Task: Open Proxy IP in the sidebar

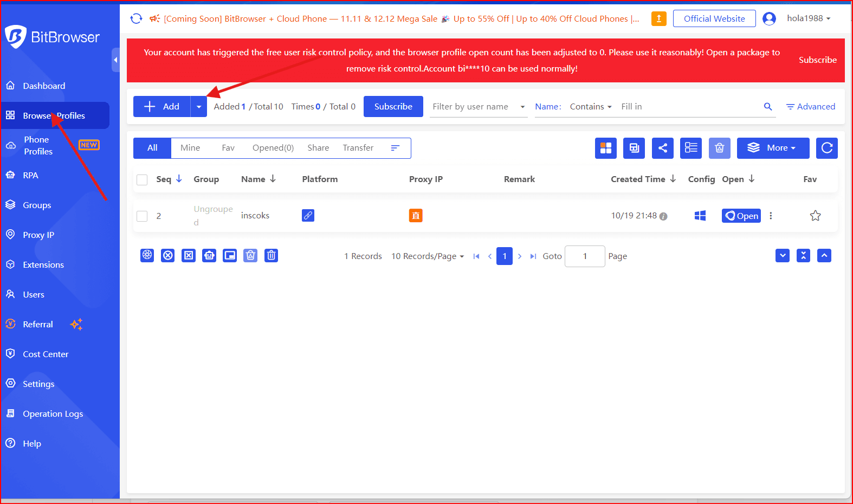Action: (38, 235)
